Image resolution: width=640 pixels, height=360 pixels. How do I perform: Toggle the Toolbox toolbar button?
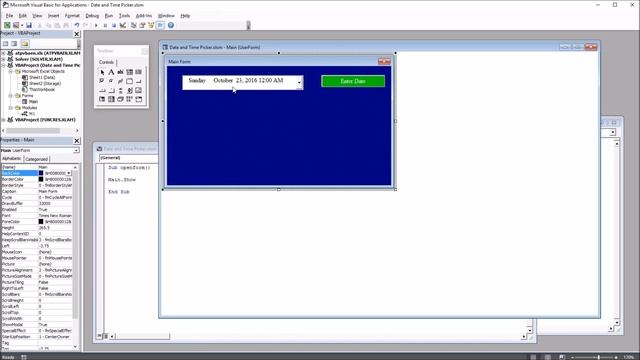160,25
